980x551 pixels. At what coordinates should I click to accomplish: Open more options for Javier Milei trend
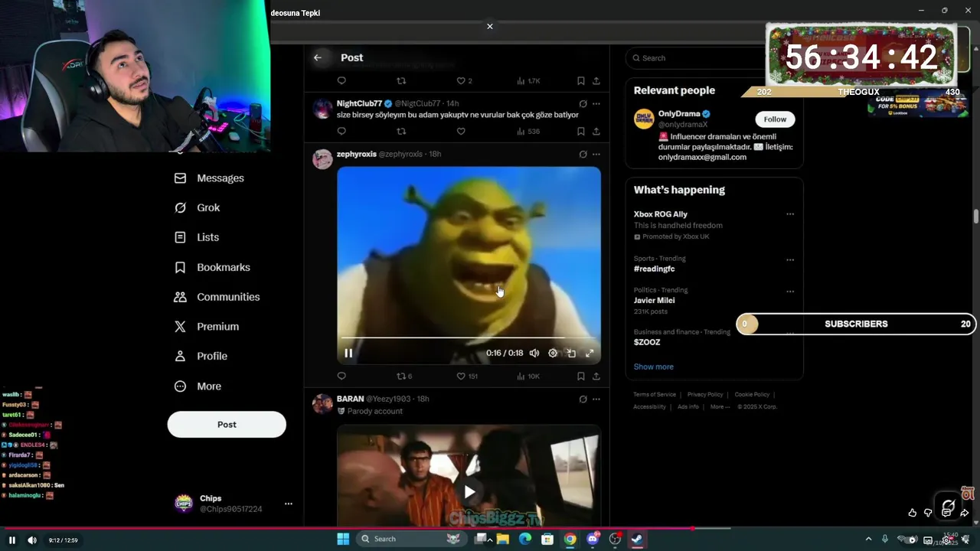click(790, 291)
